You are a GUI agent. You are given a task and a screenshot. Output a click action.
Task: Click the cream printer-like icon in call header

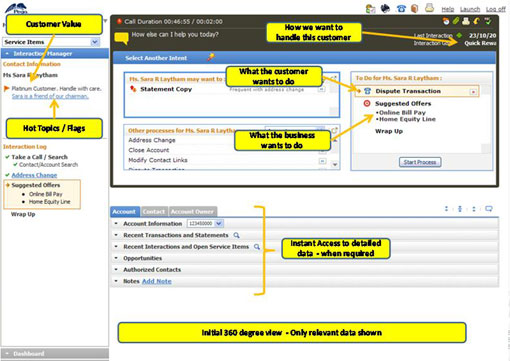tap(466, 21)
